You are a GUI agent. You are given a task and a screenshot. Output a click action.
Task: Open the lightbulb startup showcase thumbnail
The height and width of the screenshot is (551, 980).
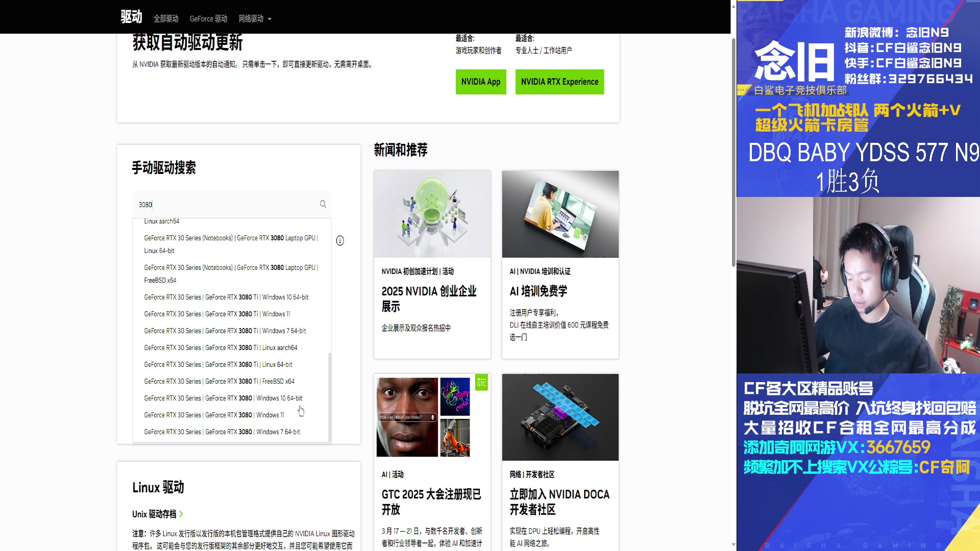(432, 214)
